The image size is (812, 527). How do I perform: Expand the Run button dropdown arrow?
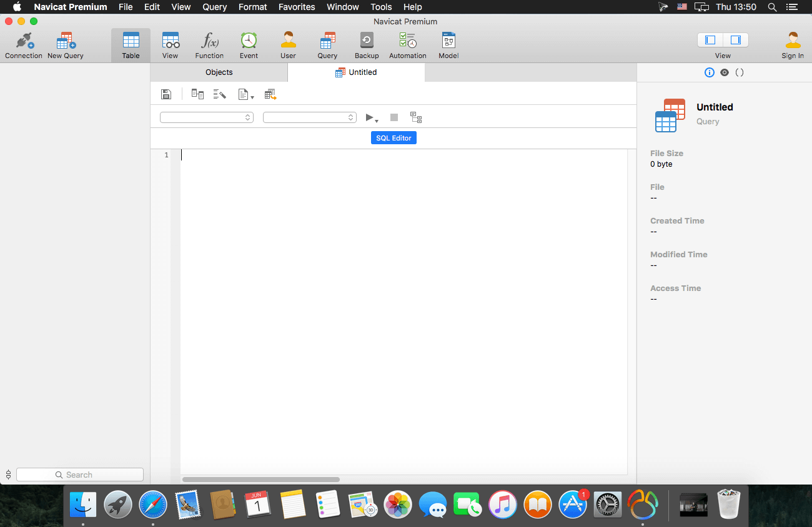pyautogui.click(x=377, y=121)
